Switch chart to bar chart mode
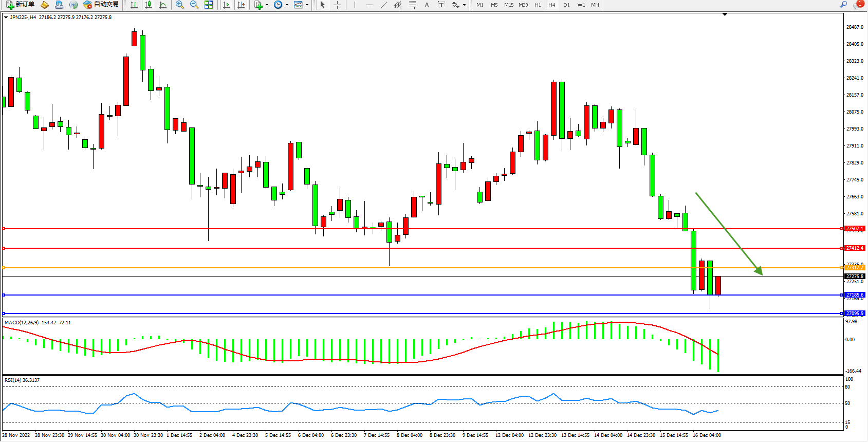Screen dimensions: 868x442 [134, 5]
